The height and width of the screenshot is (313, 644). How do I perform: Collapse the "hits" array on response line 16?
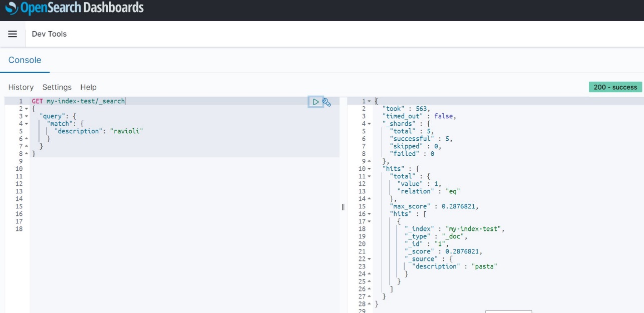pyautogui.click(x=370, y=214)
